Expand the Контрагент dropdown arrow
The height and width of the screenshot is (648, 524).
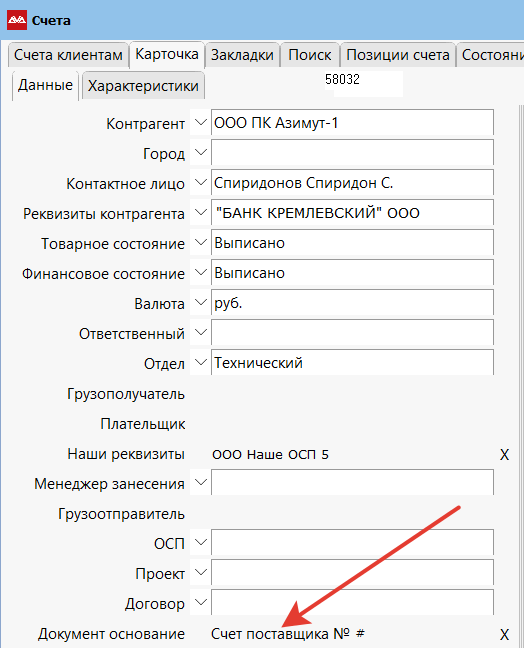[x=200, y=122]
